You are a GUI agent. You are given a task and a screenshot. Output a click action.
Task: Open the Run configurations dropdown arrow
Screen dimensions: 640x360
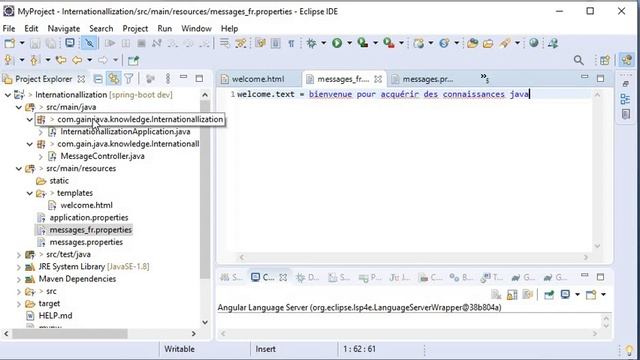point(349,43)
